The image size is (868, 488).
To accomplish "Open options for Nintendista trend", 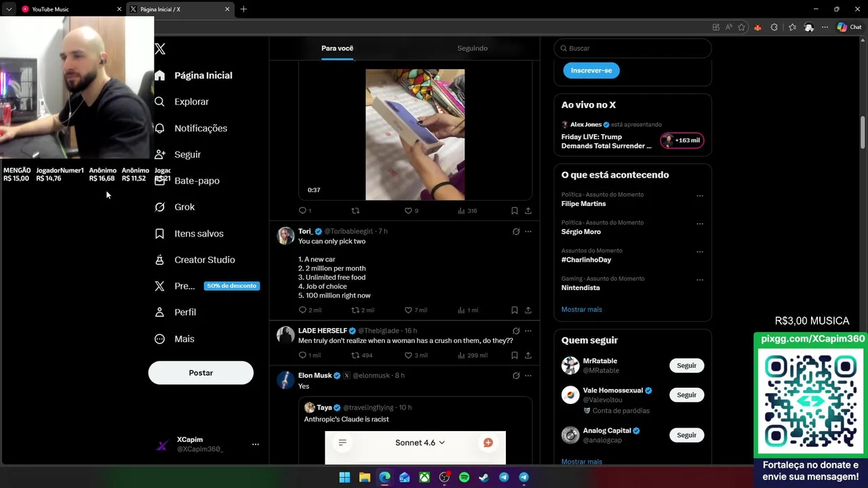I will click(x=700, y=280).
